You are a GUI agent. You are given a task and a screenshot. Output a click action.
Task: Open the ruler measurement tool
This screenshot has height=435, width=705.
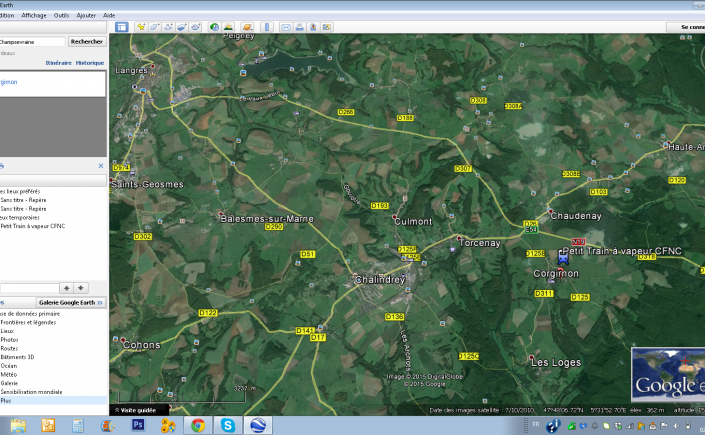click(265, 26)
